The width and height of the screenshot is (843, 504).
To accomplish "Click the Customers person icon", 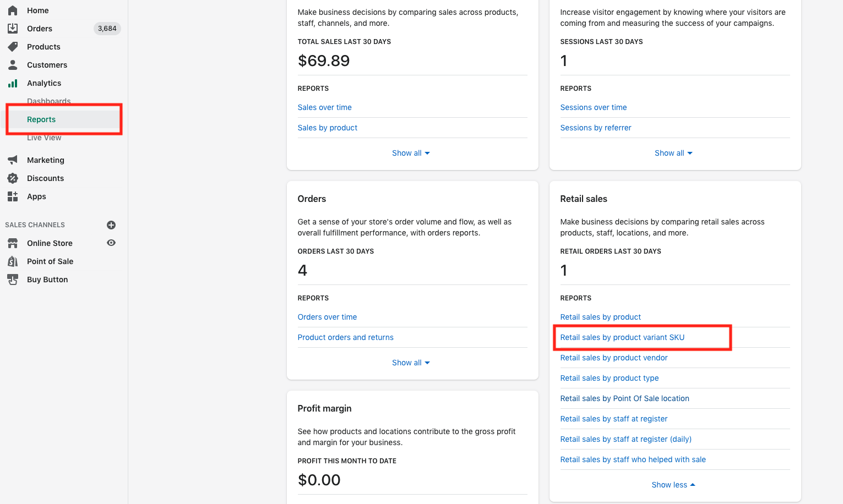I will coord(13,65).
